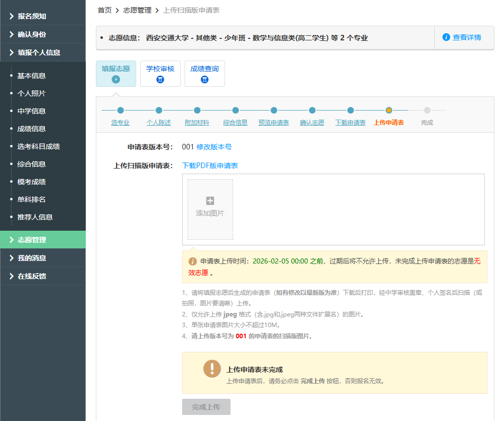This screenshot has height=421, width=504.
Task: Click the blue info icon beside 查看详情
Action: 446,37
